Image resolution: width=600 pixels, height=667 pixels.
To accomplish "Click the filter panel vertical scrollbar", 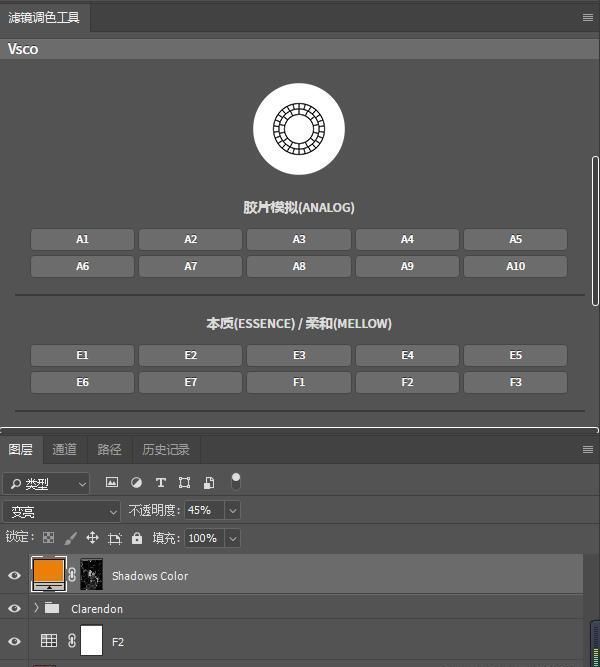I will tap(595, 231).
